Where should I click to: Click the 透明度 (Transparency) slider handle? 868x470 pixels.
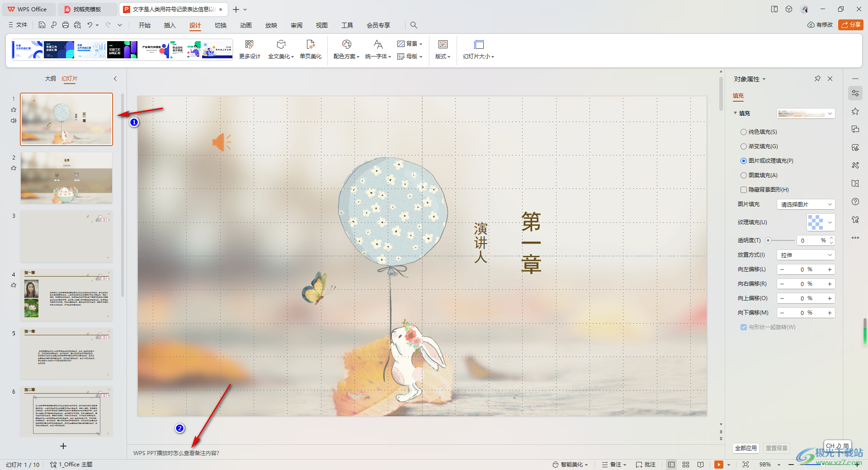768,240
